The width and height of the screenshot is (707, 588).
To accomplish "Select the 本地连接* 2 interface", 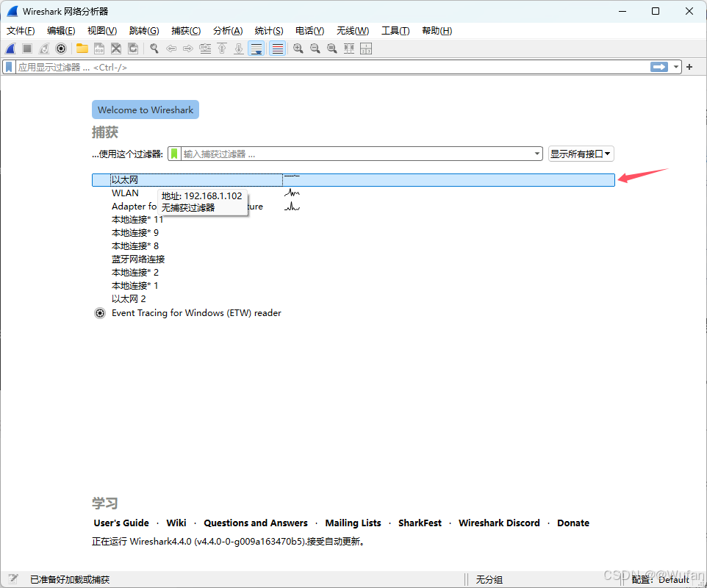I will pos(134,273).
